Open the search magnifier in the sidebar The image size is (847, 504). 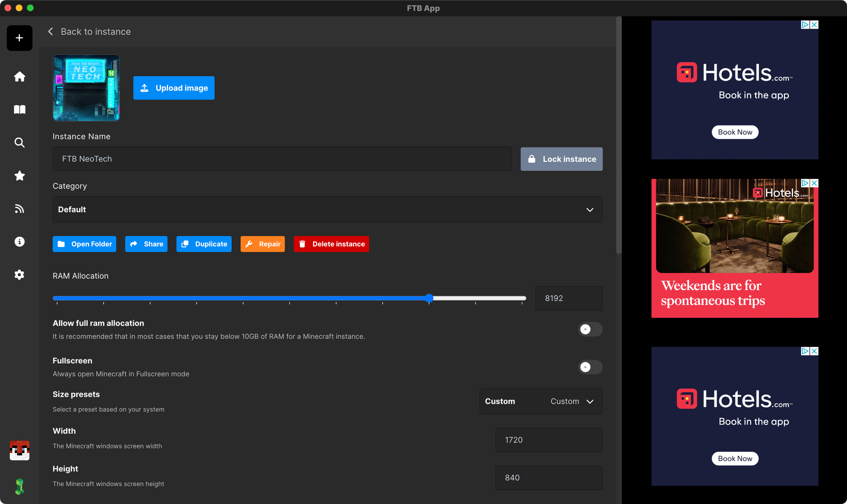pos(19,142)
